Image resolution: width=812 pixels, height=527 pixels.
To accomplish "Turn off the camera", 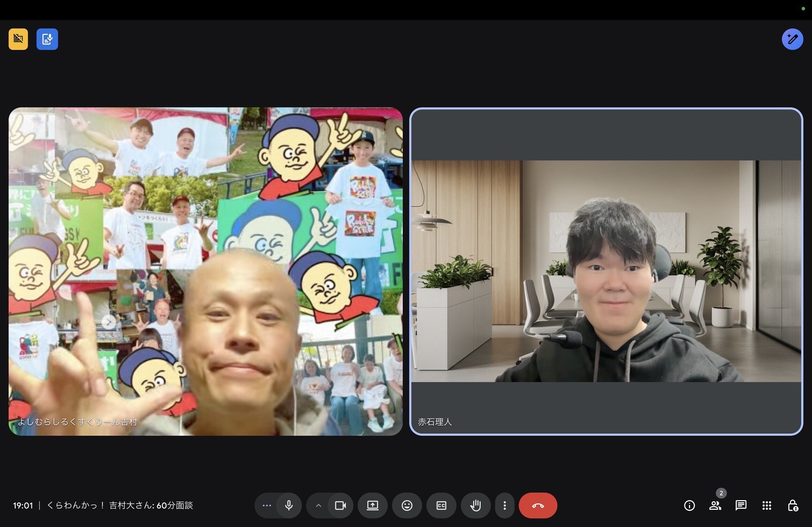I will click(340, 505).
